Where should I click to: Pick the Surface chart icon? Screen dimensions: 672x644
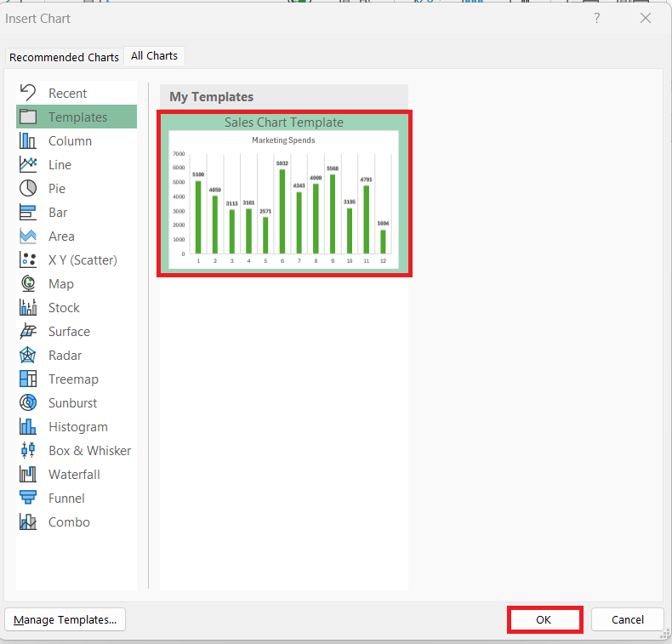point(28,331)
